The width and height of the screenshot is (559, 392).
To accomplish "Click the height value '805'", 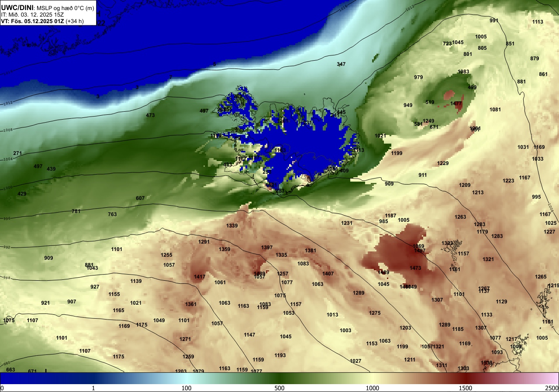I will coord(482,48).
